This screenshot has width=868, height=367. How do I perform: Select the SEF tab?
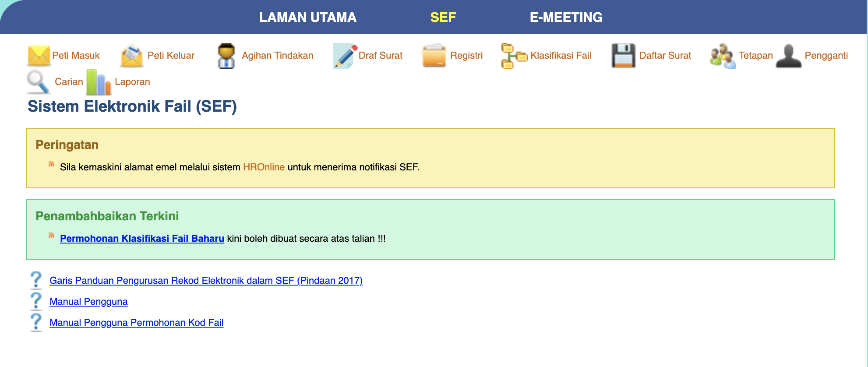click(x=443, y=17)
